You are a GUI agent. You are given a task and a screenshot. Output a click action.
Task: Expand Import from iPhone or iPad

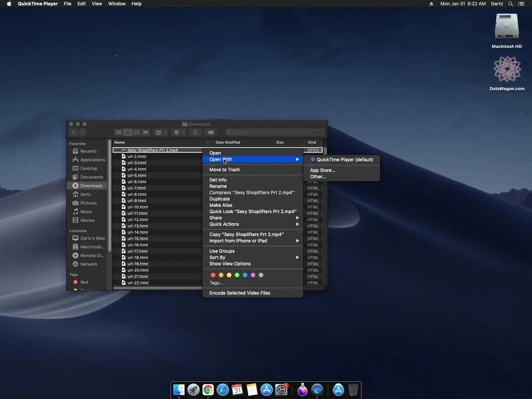point(253,241)
